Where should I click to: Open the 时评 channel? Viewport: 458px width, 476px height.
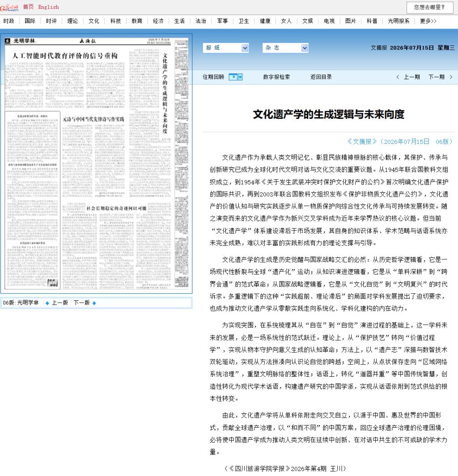(51, 21)
